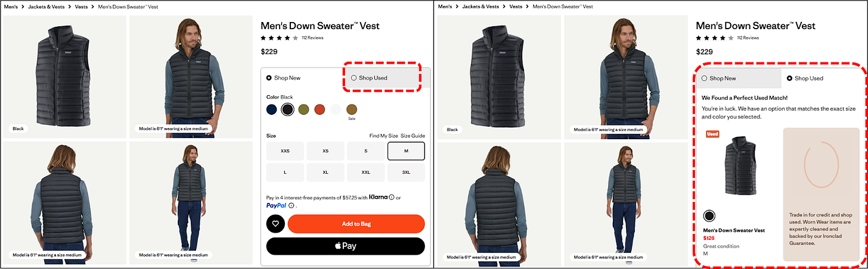Click the PayPal logo
This screenshot has height=269, width=868.
coord(276,205)
